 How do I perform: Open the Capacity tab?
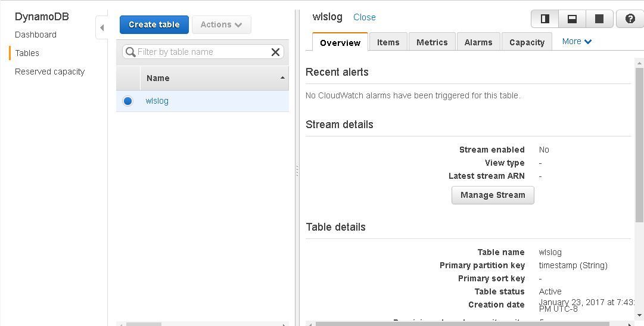tap(527, 42)
